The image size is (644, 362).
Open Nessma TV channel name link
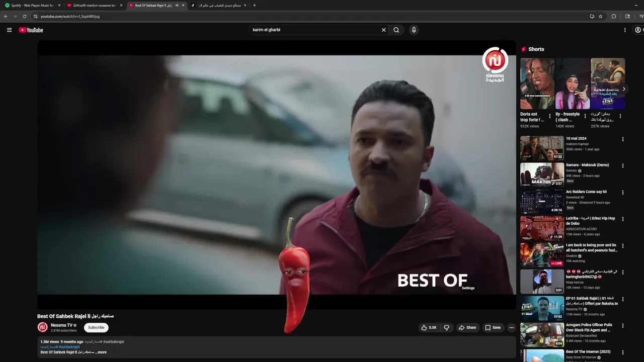pyautogui.click(x=61, y=325)
